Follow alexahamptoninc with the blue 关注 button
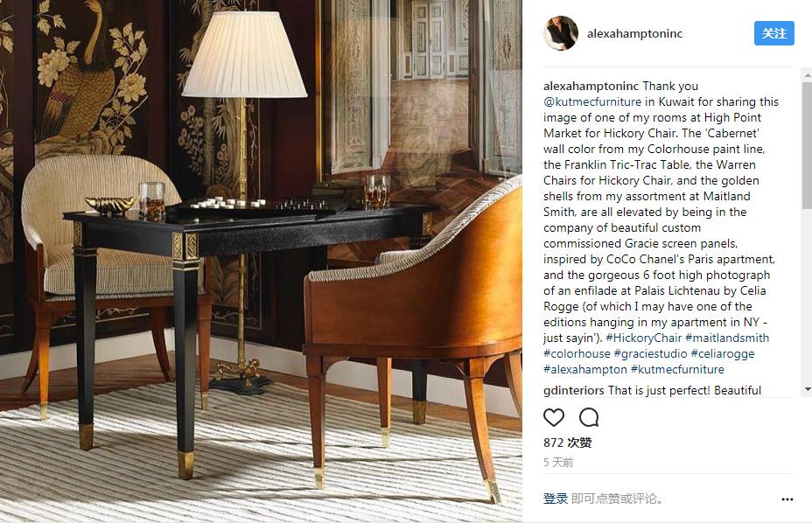 (x=773, y=33)
